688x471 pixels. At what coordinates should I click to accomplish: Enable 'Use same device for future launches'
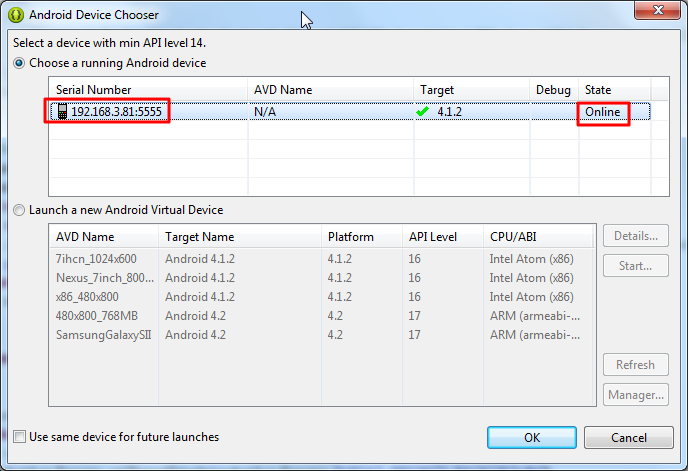click(19, 437)
